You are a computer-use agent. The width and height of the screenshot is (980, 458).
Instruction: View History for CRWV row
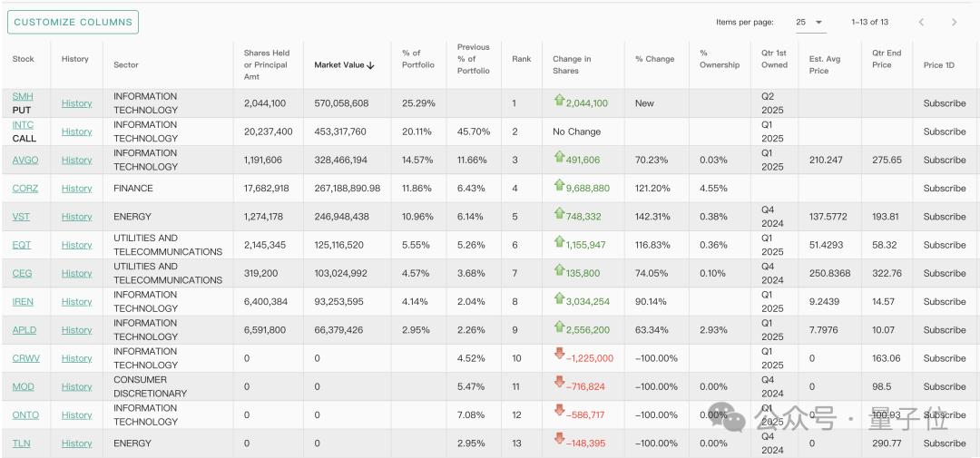pyautogui.click(x=76, y=358)
